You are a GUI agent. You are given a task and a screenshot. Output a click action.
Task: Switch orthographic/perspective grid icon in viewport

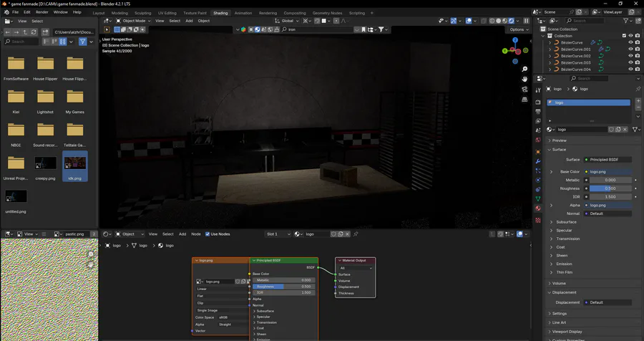[525, 100]
